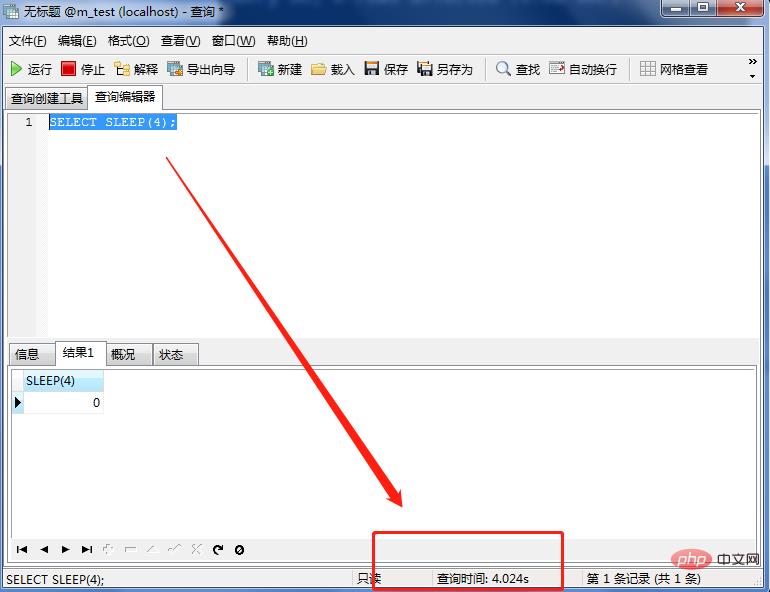Click the add record plus icon
This screenshot has height=592, width=770.
point(109,549)
